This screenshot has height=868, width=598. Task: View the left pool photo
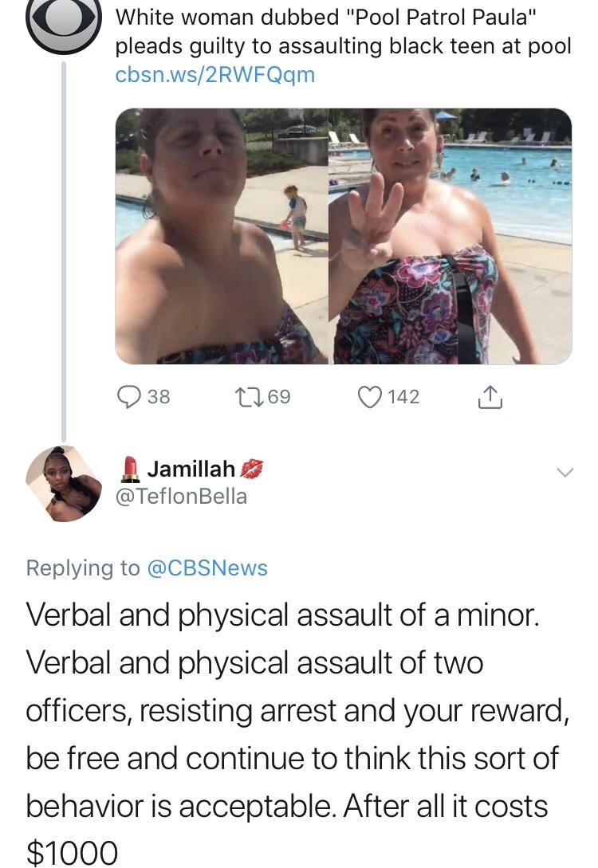pos(221,237)
